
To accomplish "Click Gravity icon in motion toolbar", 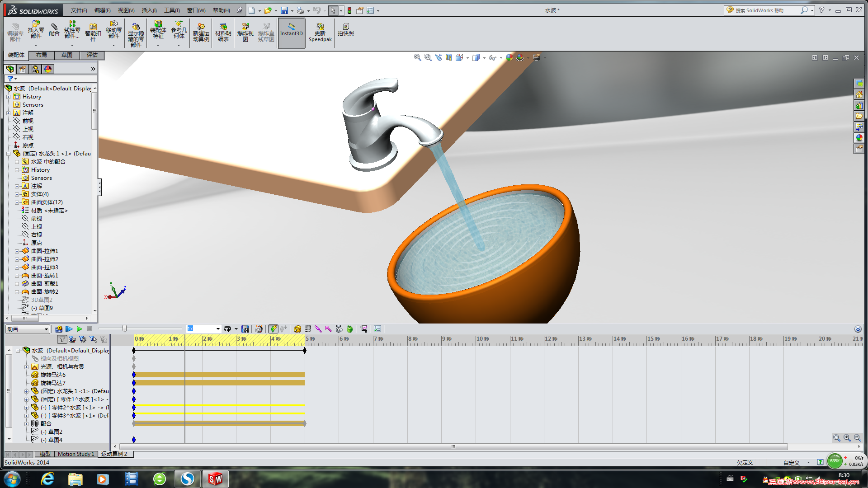I will 349,329.
